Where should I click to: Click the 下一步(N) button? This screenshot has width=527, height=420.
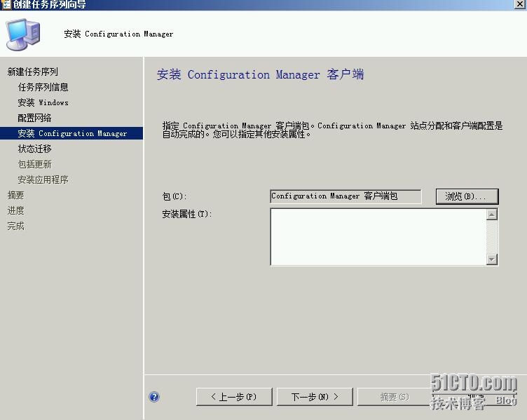coord(315,397)
